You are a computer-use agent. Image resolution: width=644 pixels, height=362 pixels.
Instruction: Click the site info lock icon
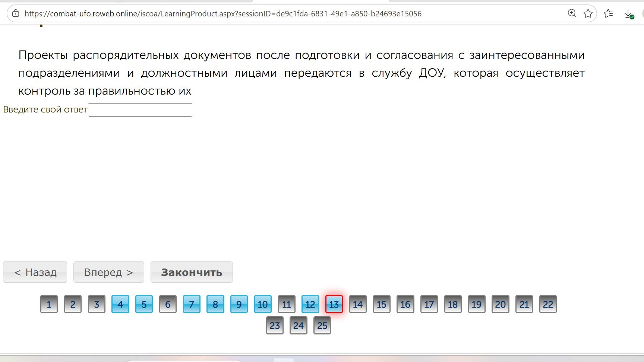16,14
